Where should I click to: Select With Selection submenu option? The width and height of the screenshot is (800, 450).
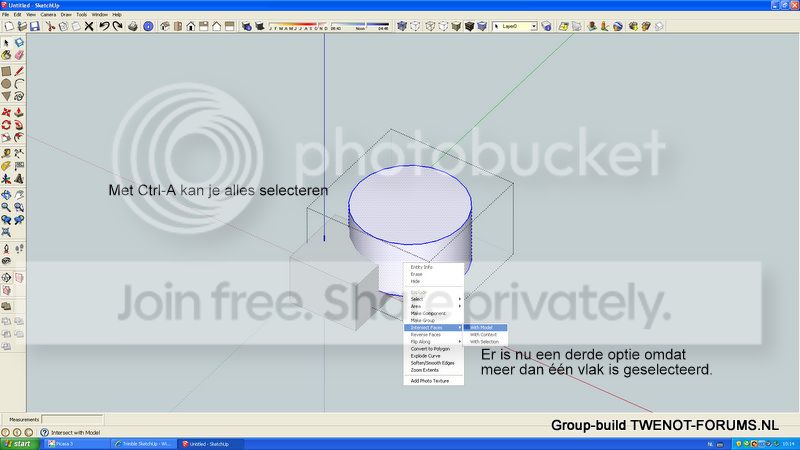485,342
